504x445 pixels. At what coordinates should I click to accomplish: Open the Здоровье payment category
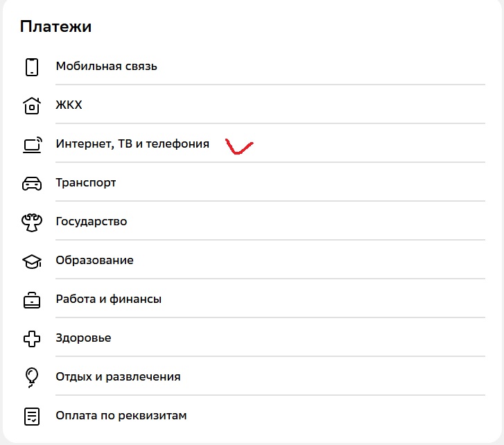pyautogui.click(x=84, y=338)
